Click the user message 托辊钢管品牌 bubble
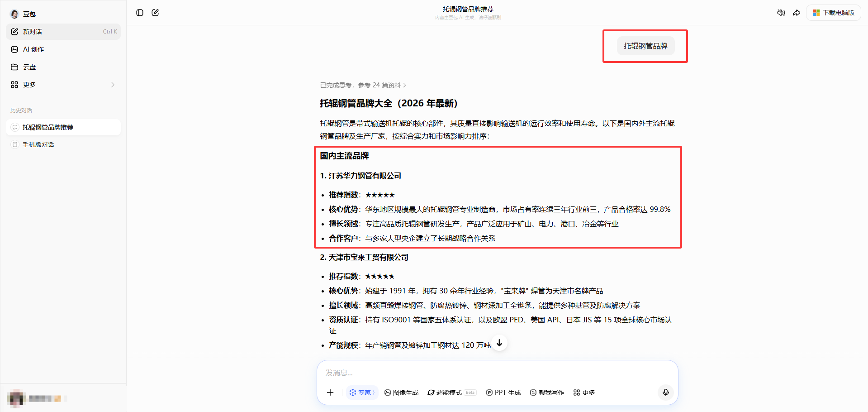868x412 pixels. (x=645, y=46)
